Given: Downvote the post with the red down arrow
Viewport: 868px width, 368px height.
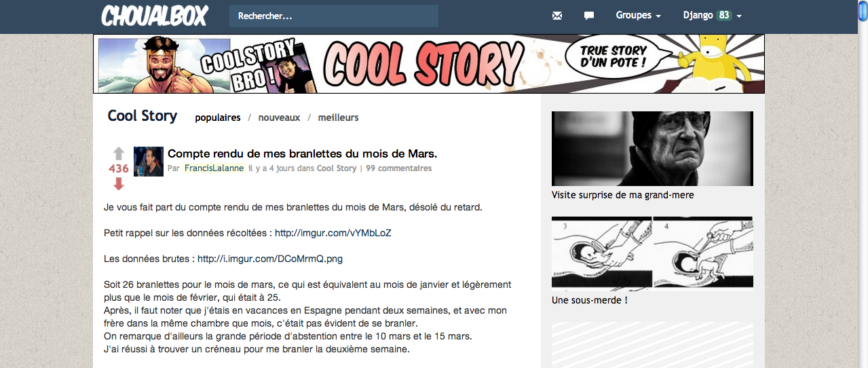Looking at the screenshot, I should [119, 184].
